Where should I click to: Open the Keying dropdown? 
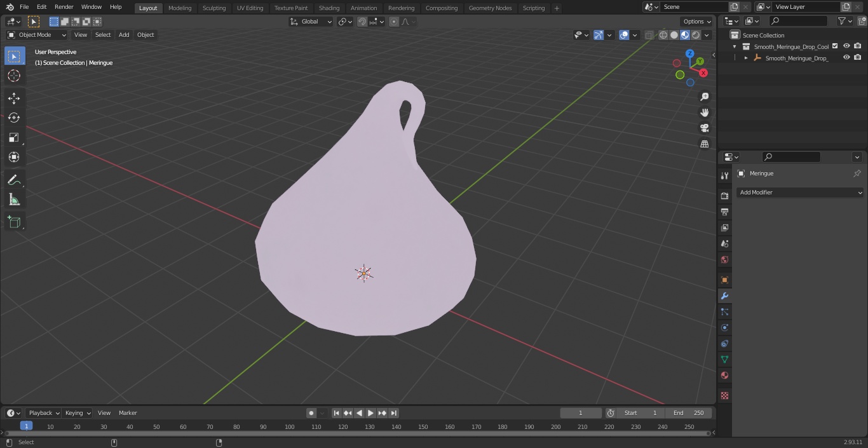pyautogui.click(x=78, y=413)
